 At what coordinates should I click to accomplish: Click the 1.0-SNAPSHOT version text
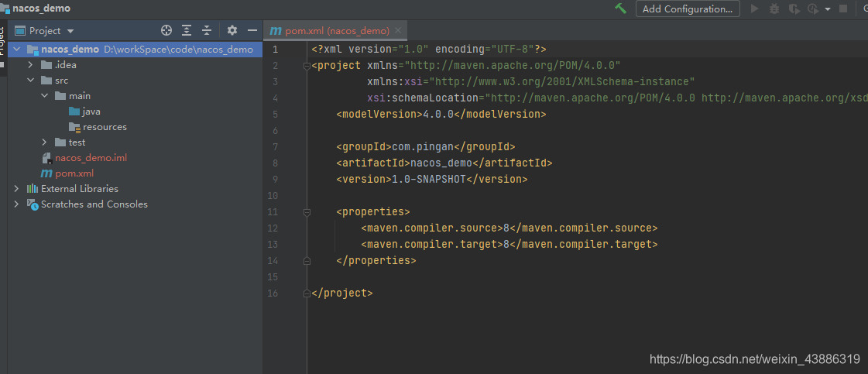point(429,179)
